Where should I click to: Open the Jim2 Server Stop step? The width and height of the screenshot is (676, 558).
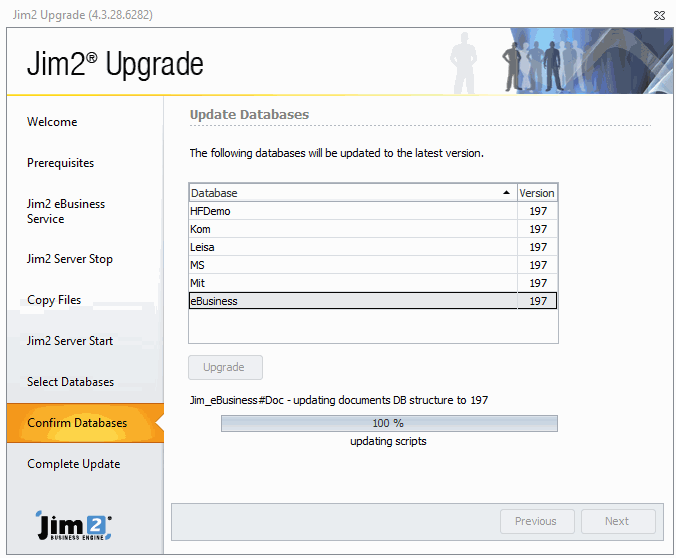70,258
